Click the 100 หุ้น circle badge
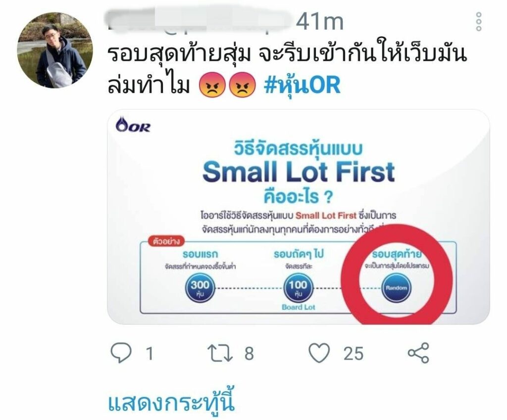This screenshot has width=507, height=420. click(298, 288)
